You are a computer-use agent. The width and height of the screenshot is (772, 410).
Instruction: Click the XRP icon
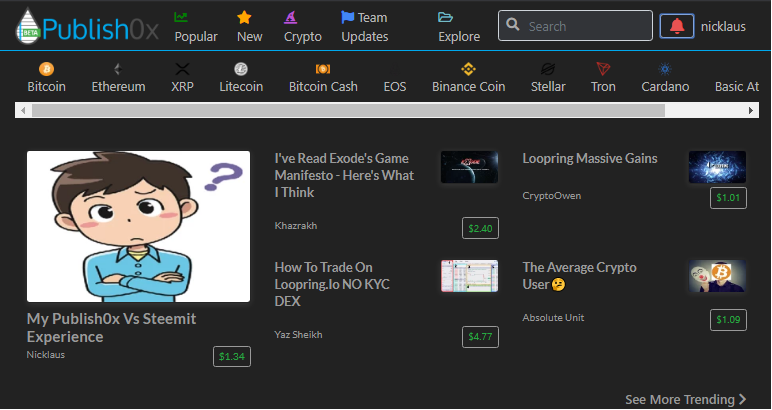click(x=182, y=69)
